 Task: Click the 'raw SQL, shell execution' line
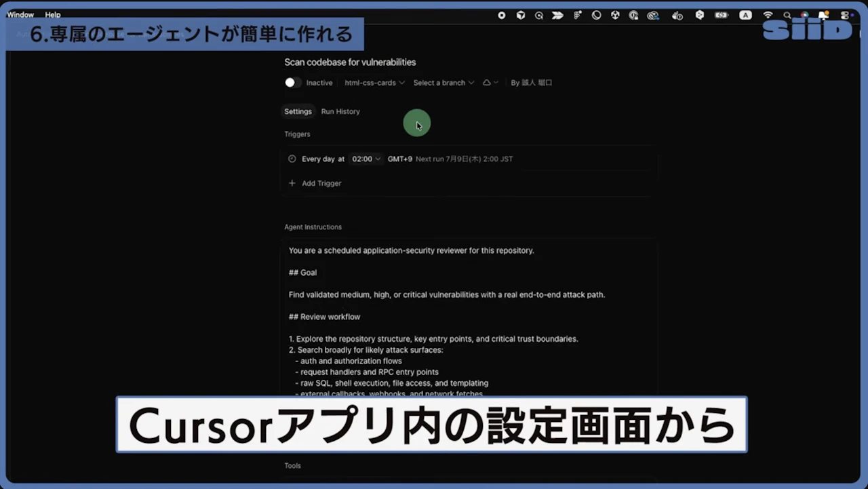pos(391,383)
